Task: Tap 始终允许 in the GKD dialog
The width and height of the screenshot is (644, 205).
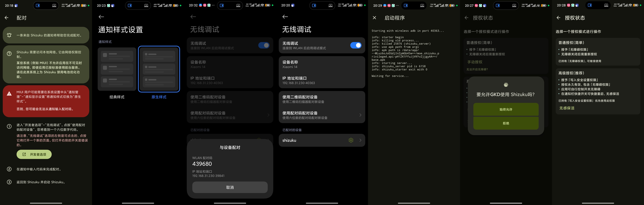Action: (x=506, y=109)
